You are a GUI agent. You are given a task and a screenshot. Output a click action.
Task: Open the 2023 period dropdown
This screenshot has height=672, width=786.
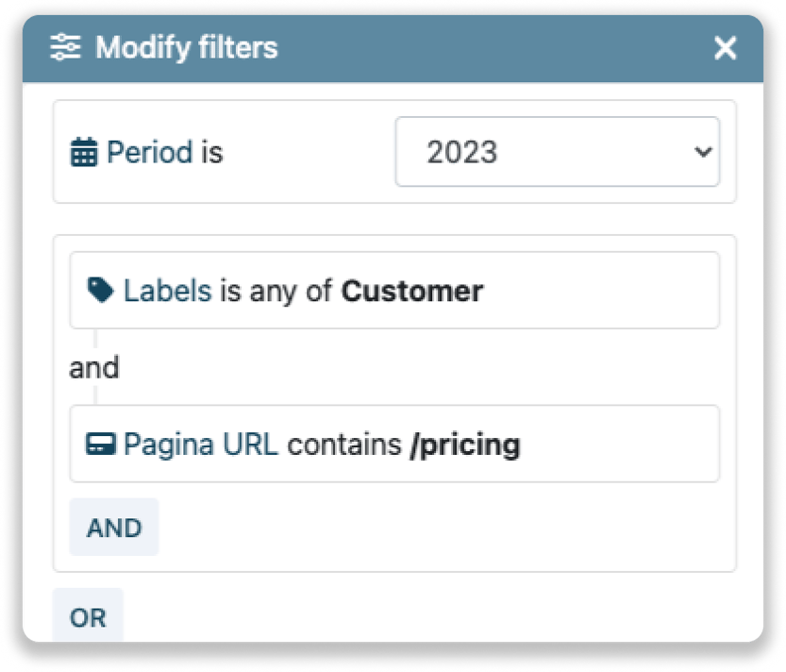click(x=557, y=152)
